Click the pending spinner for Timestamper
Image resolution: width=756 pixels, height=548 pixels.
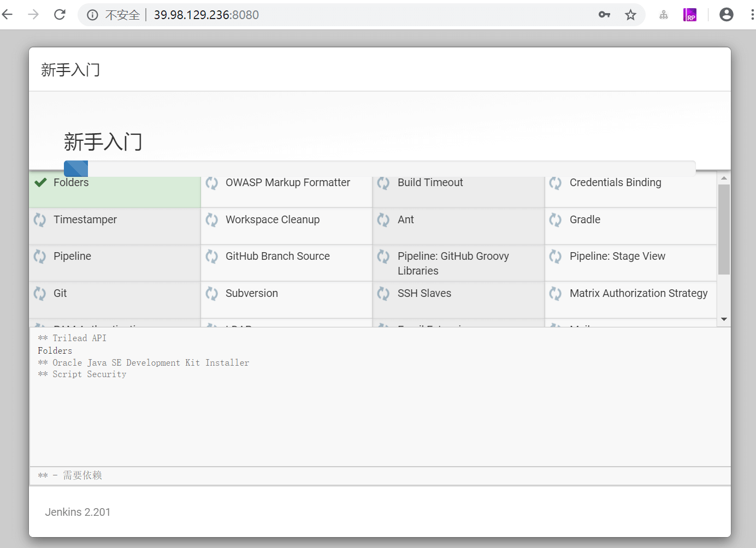pyautogui.click(x=40, y=220)
